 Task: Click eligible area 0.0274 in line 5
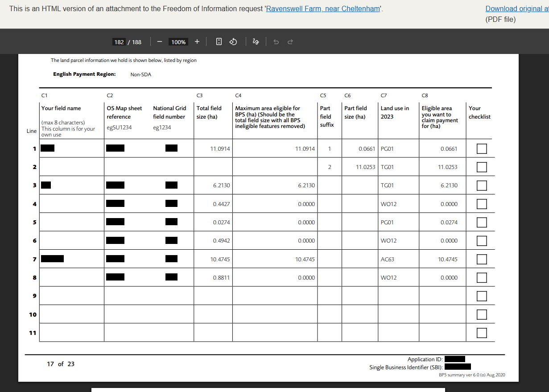click(449, 223)
